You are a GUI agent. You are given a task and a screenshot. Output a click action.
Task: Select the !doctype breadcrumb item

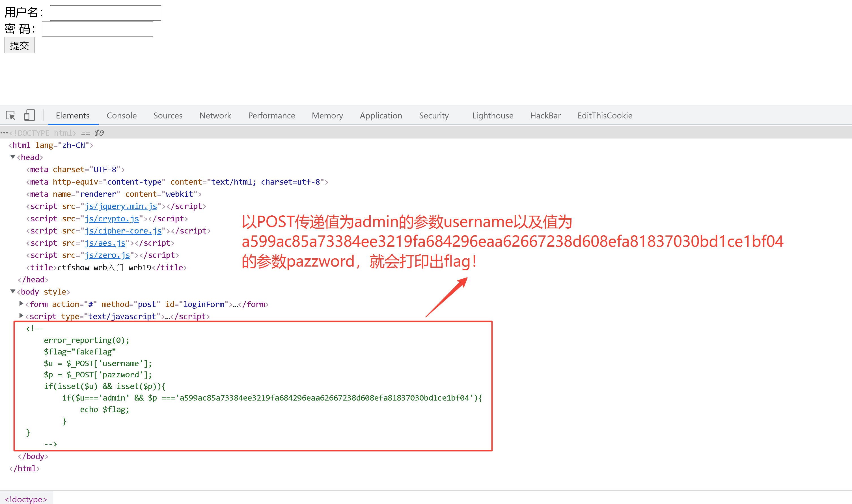tap(26, 499)
